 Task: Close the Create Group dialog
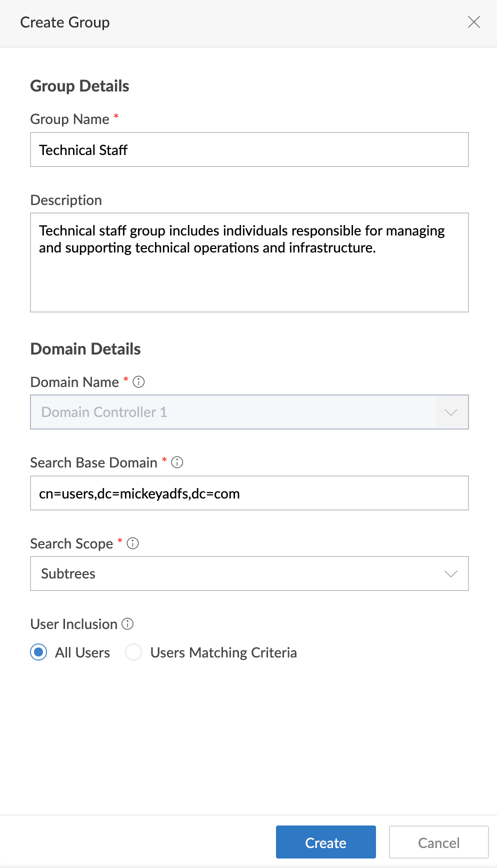point(473,22)
